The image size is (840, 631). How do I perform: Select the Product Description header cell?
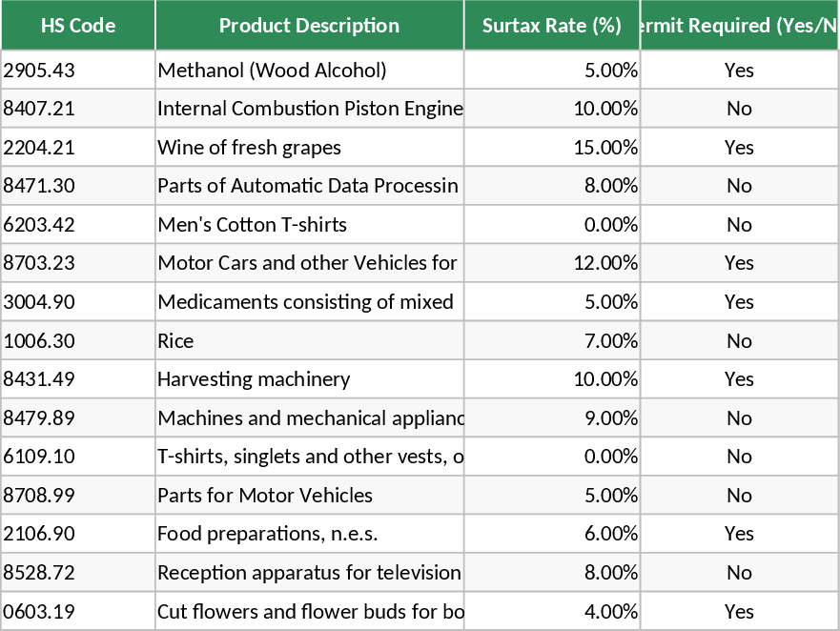[x=309, y=26]
